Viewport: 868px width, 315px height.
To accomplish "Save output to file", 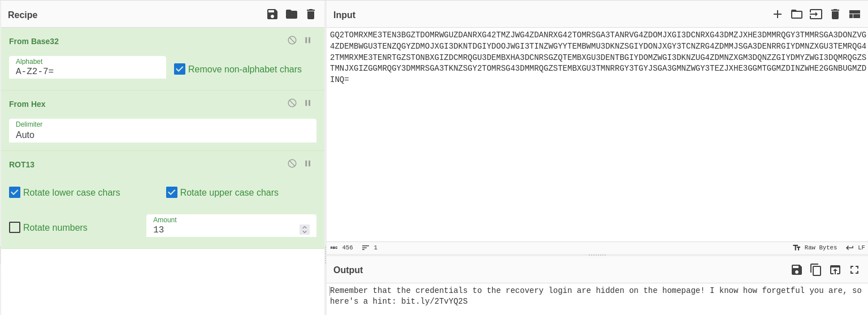I will 797,270.
